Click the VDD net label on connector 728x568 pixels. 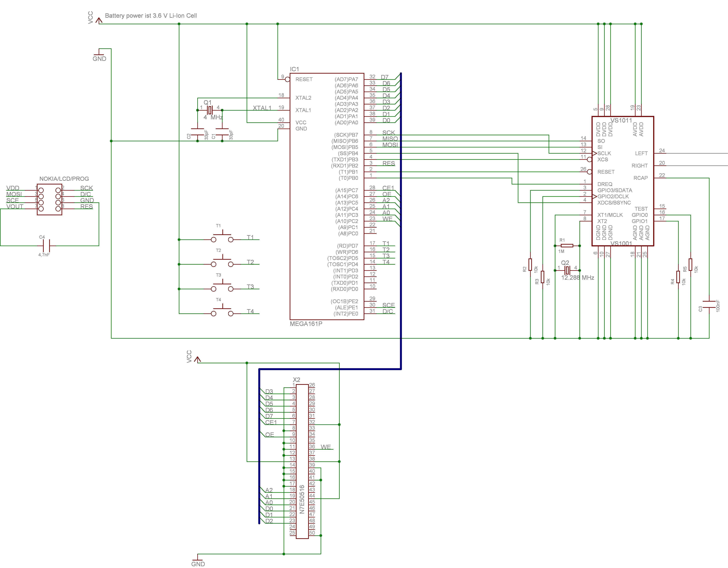(13, 188)
